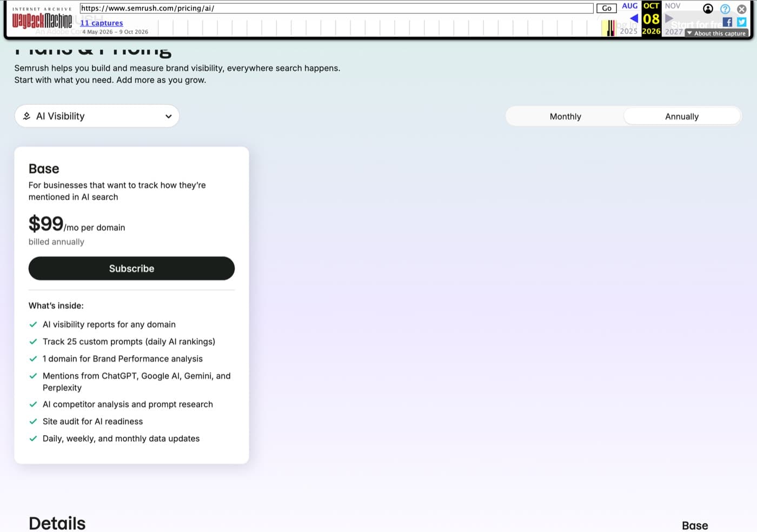The width and height of the screenshot is (757, 532).
Task: Click checkmark beside Daily, weekly, monthly updates
Action: click(x=33, y=438)
